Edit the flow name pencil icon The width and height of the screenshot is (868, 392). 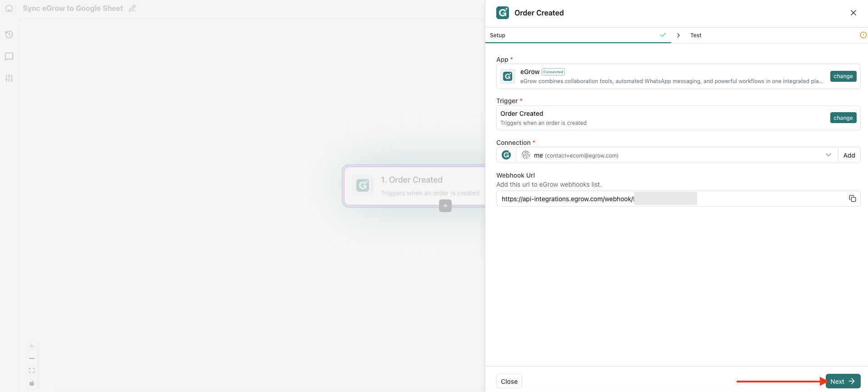point(132,8)
